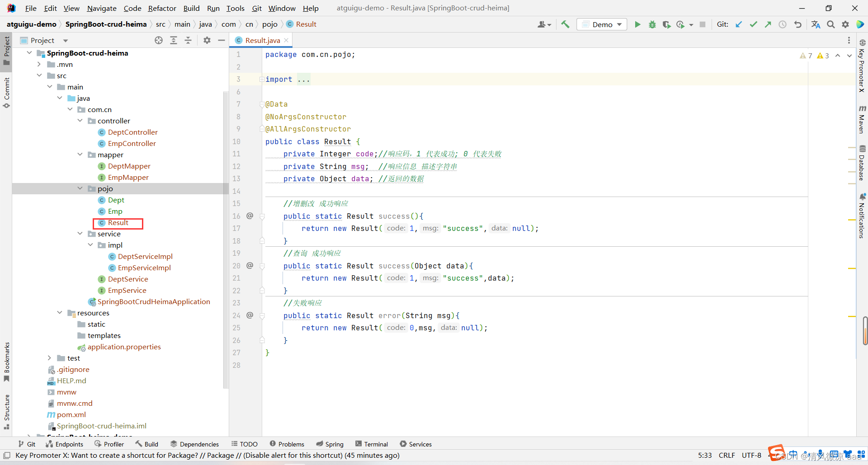Close the Result.java tab
Screen dimensions: 868x465
point(286,40)
